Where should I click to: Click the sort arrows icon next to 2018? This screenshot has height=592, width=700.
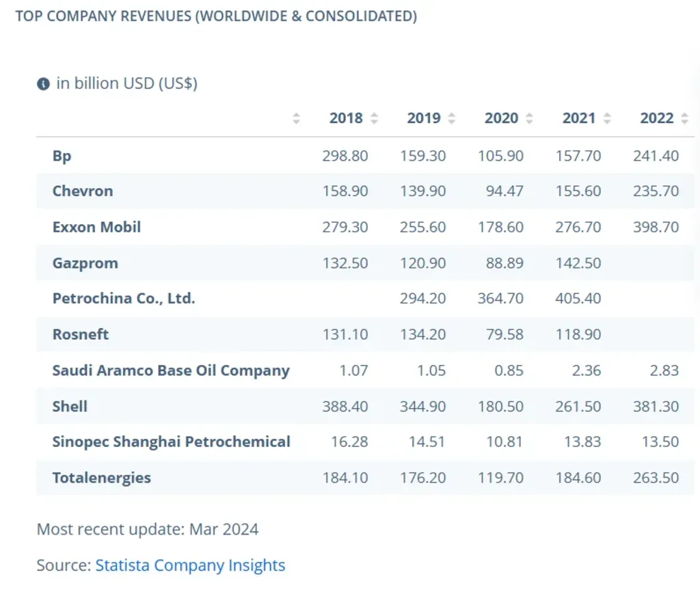pyautogui.click(x=374, y=118)
